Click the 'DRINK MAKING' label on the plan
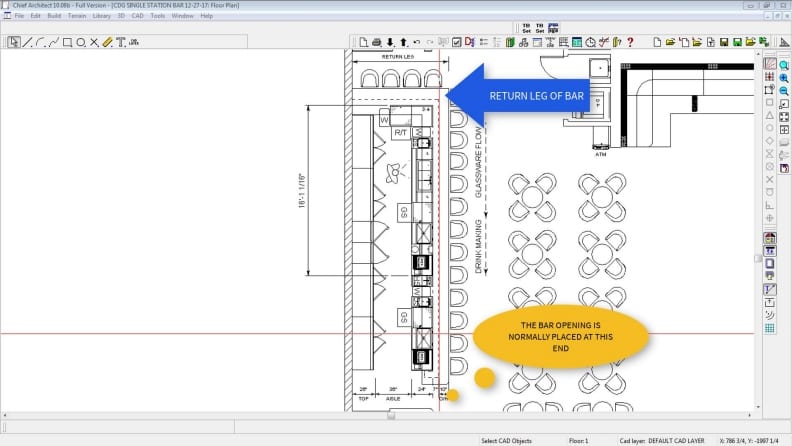 point(478,246)
